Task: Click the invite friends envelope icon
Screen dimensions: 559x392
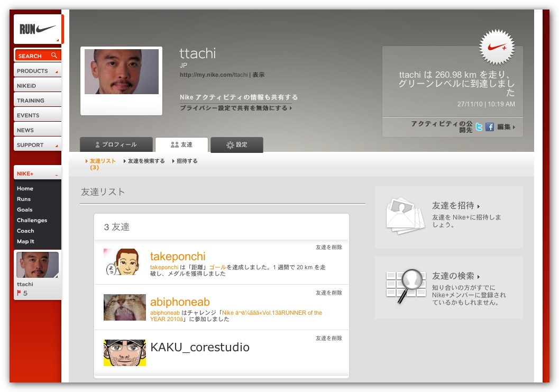Action: coord(405,216)
